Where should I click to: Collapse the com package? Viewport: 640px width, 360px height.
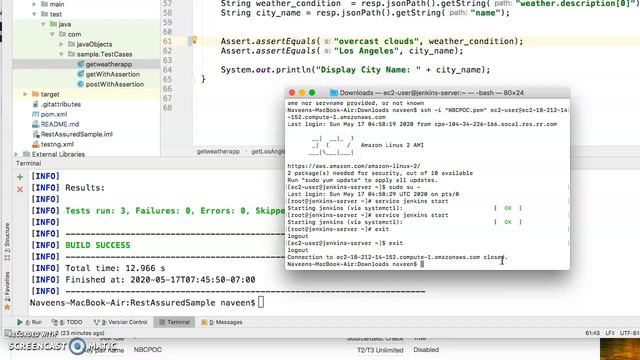(x=53, y=34)
